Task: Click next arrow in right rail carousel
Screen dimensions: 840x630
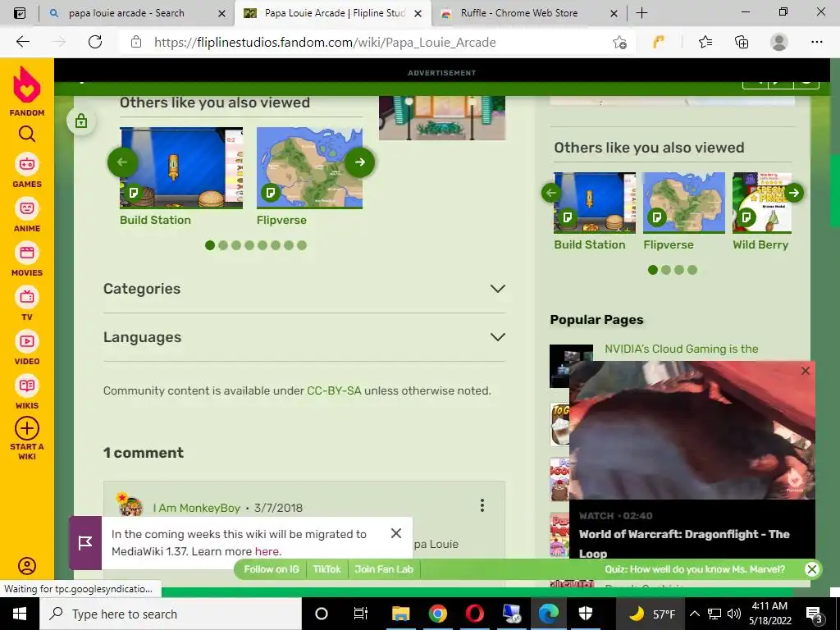Action: (794, 193)
